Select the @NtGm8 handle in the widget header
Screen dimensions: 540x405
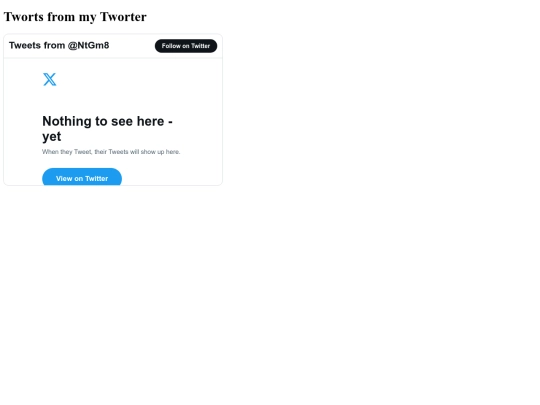click(x=89, y=45)
